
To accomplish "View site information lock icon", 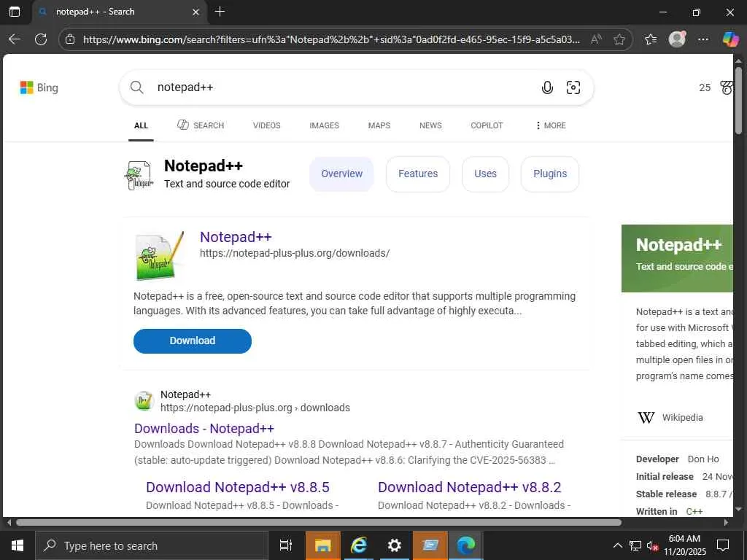I will (x=70, y=39).
